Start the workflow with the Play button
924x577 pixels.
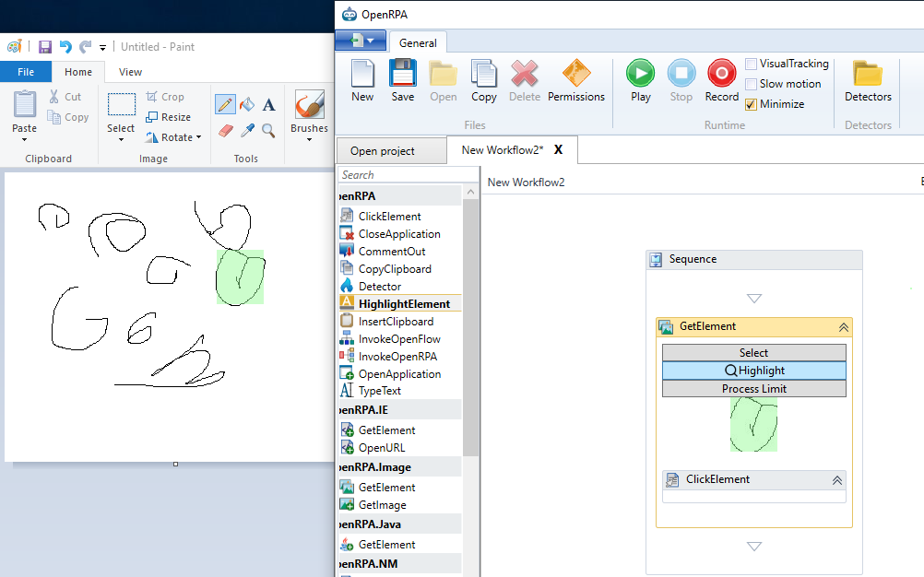(641, 81)
